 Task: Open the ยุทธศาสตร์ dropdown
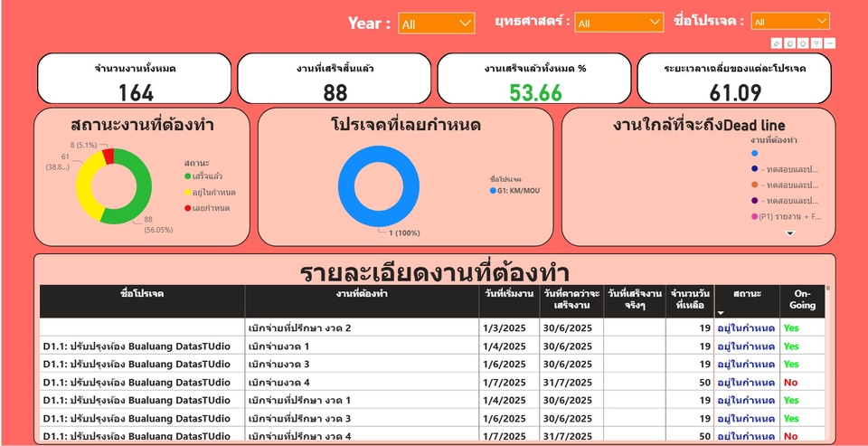click(618, 23)
